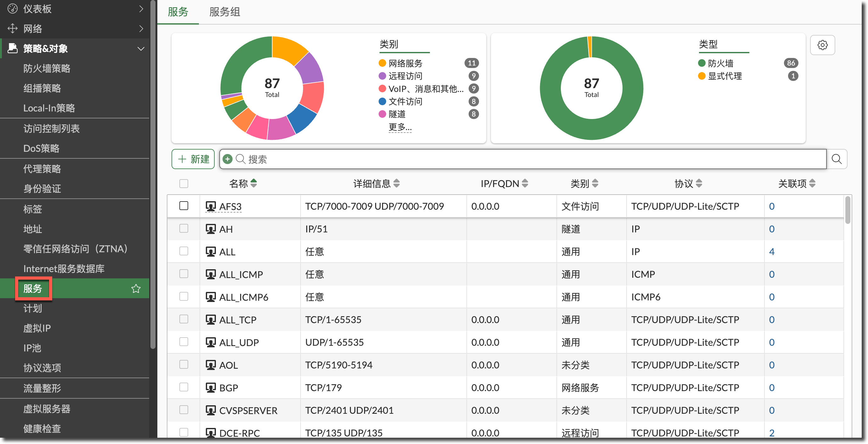Check the ALL_TCP row checkbox

(184, 319)
